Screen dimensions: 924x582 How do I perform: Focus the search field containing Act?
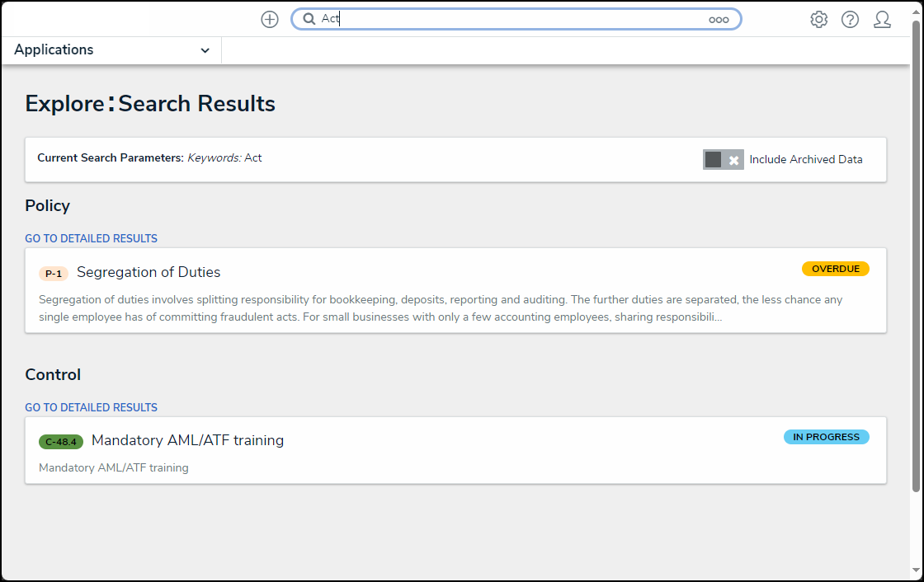tap(516, 19)
